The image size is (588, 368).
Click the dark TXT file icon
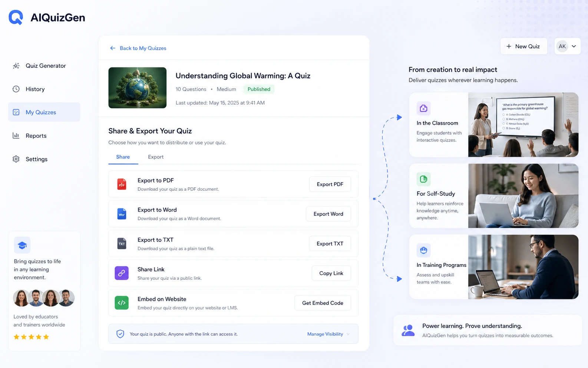pos(122,243)
